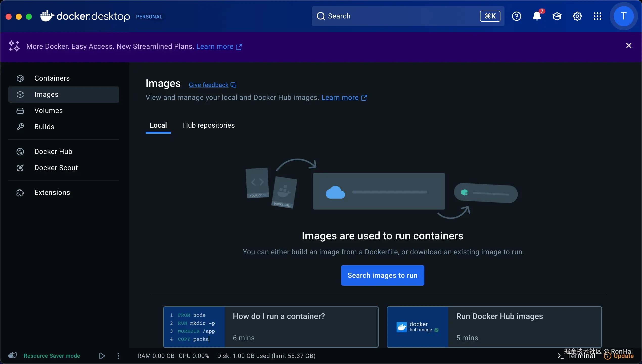Click the Docker whale logo
The height and width of the screenshot is (364, 642).
(x=47, y=16)
